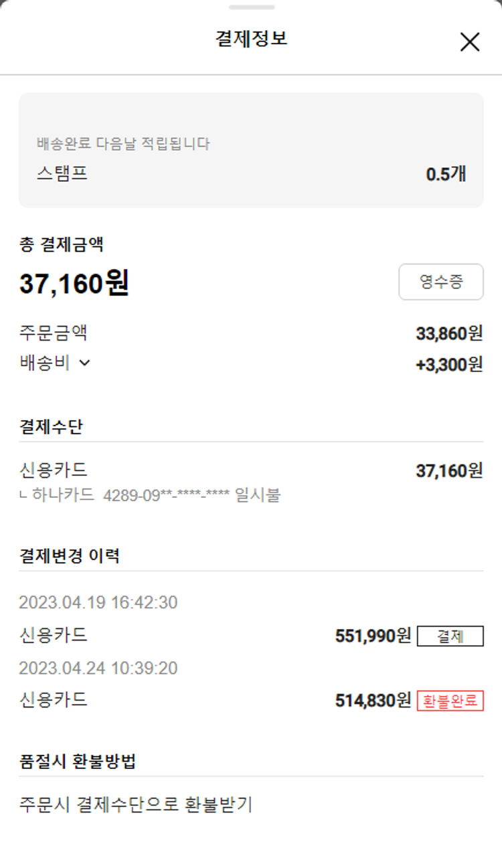Select the 스탬프 label in the gray card
The width and height of the screenshot is (502, 868).
[x=62, y=174]
